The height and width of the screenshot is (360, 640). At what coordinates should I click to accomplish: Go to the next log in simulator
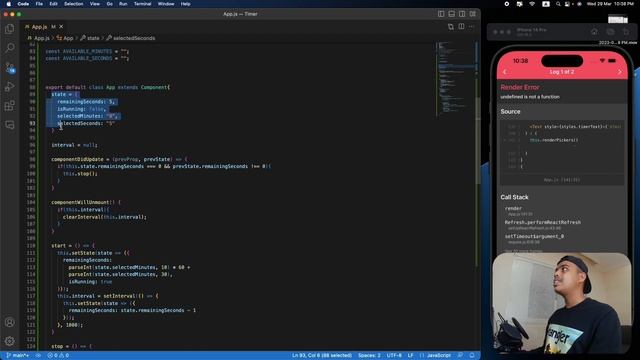(620, 72)
